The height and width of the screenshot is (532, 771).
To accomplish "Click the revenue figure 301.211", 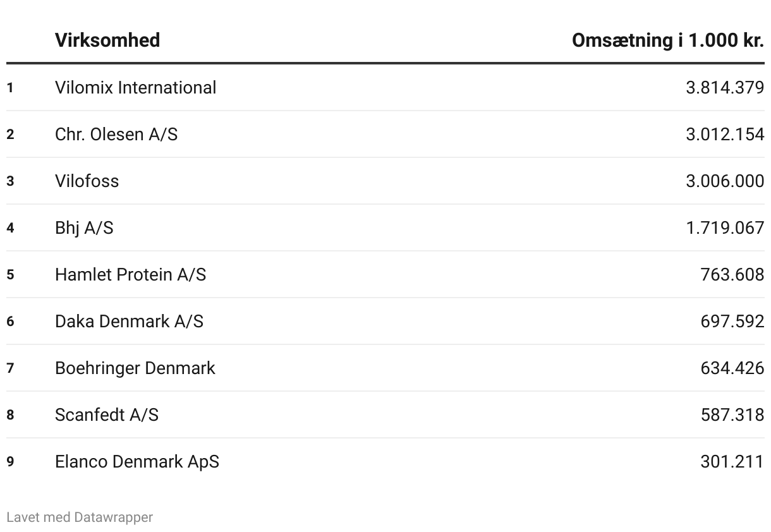I will [x=732, y=461].
